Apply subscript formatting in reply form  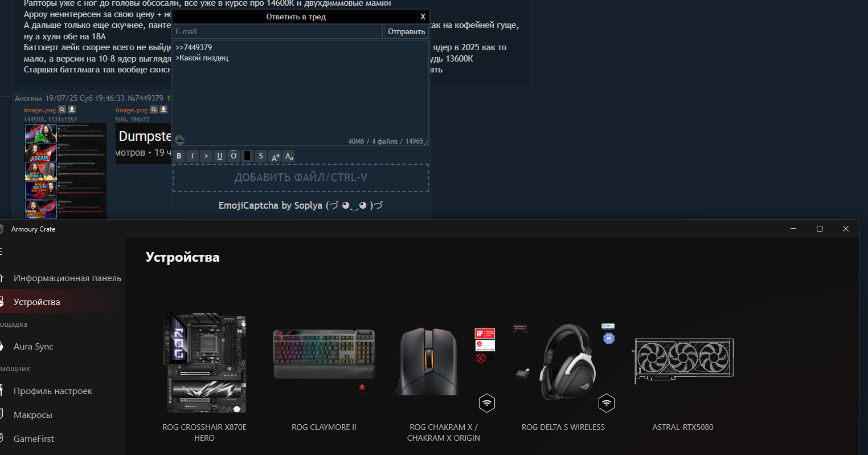click(289, 156)
